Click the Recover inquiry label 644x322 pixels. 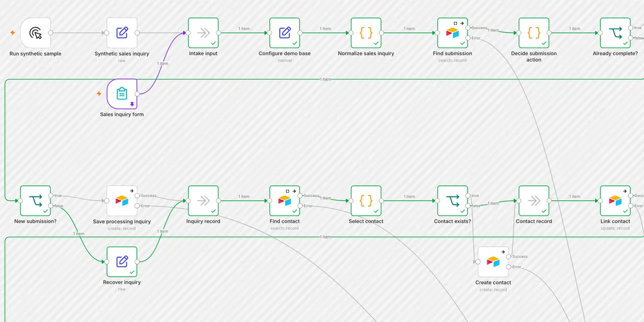[122, 282]
